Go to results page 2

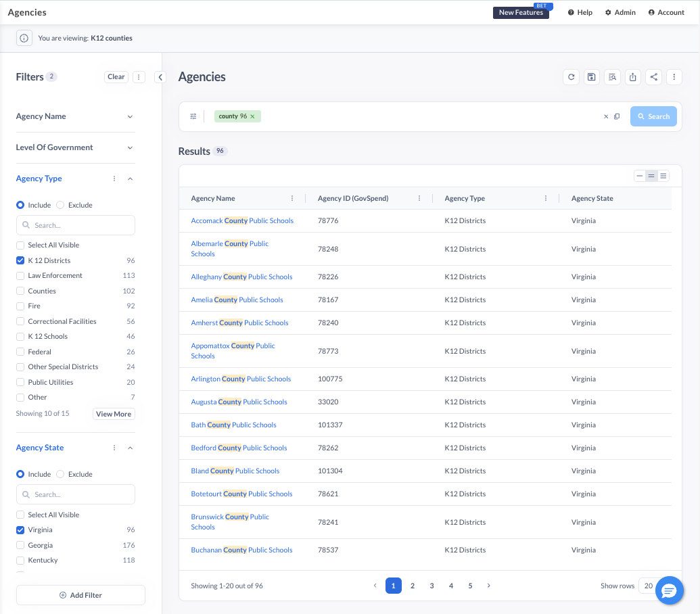[x=413, y=586]
